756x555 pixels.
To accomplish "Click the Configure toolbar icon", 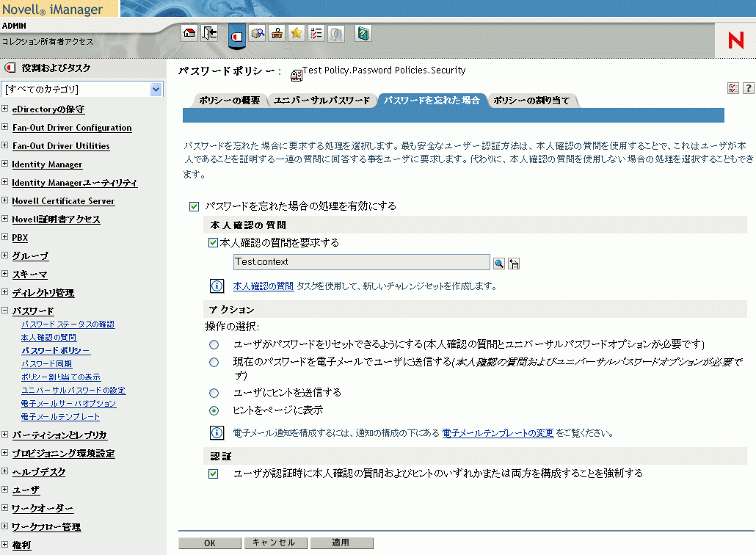I will (x=277, y=33).
